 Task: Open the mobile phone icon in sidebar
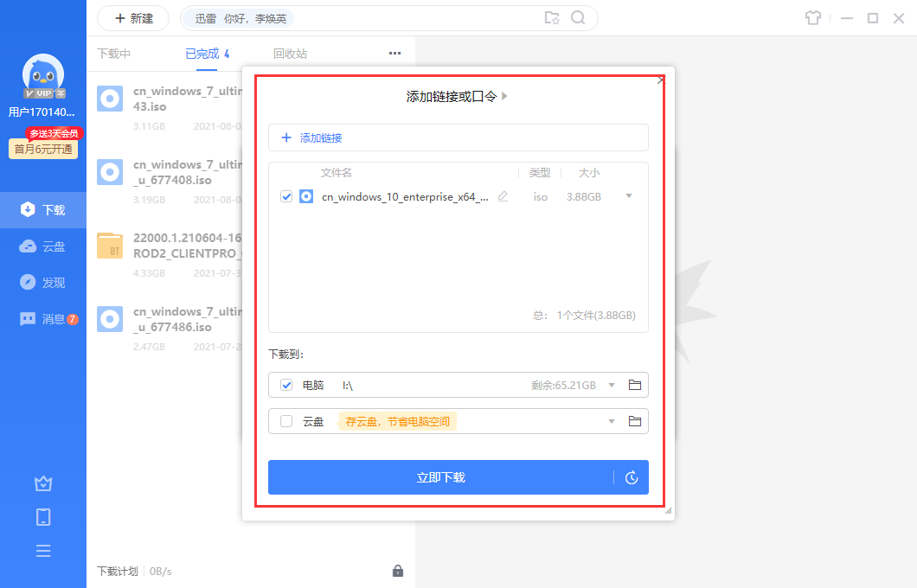coord(43,517)
